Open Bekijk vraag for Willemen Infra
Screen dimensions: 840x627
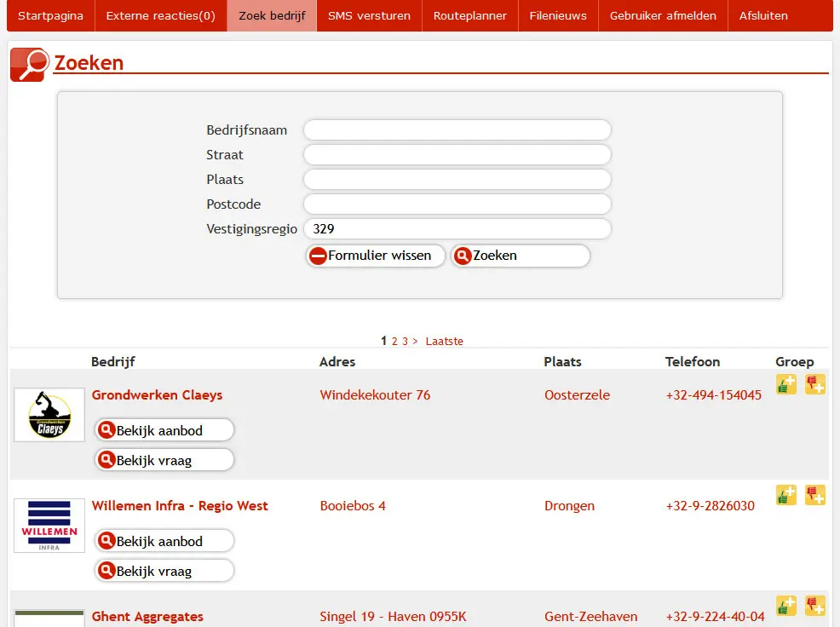pos(164,571)
